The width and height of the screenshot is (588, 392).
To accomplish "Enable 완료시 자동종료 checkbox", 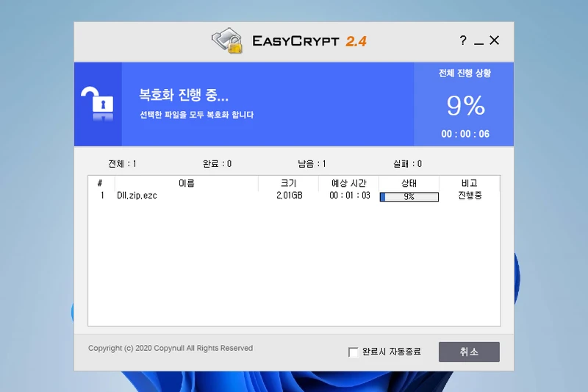I will (x=353, y=352).
